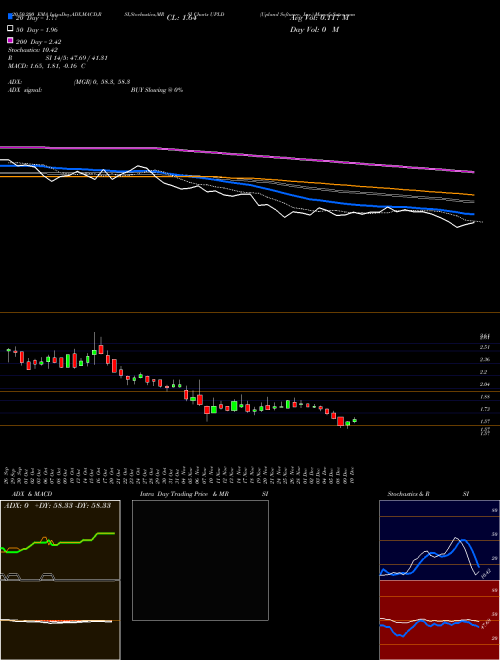Click the blue 20 Day EMA legend swatch
The width and height of the screenshot is (500, 660).
tap(10, 16)
